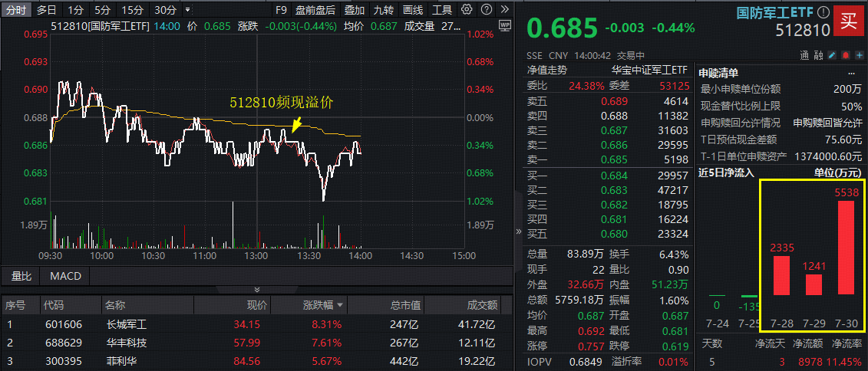The height and width of the screenshot is (371, 868).
Task: Toggle the 盘前盘后 display
Action: pyautogui.click(x=315, y=9)
